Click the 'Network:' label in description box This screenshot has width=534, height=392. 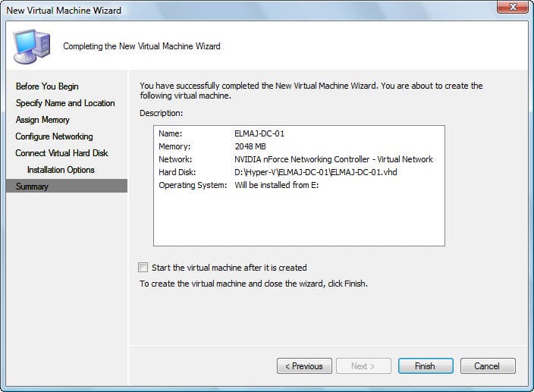(x=175, y=159)
